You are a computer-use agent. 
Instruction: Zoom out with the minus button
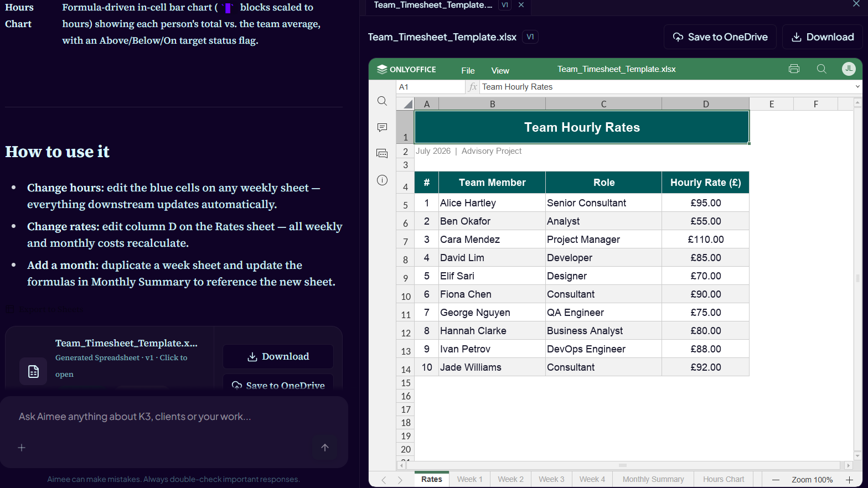[x=776, y=480]
